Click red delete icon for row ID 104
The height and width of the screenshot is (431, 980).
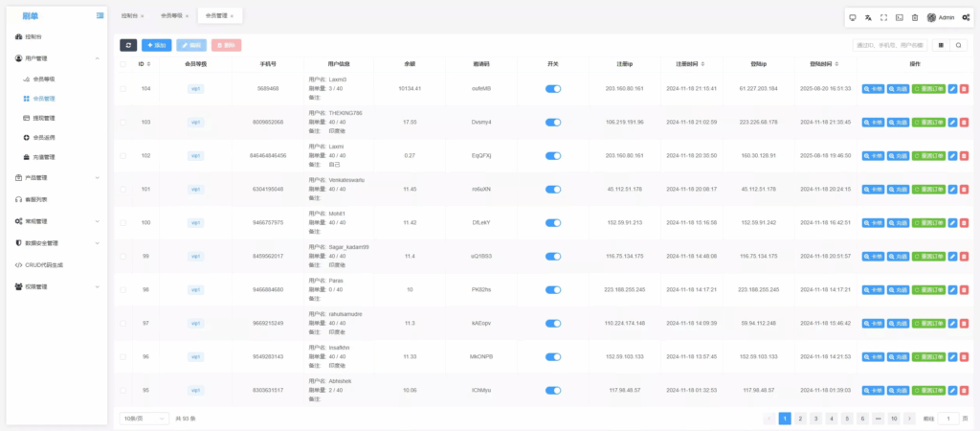click(964, 89)
